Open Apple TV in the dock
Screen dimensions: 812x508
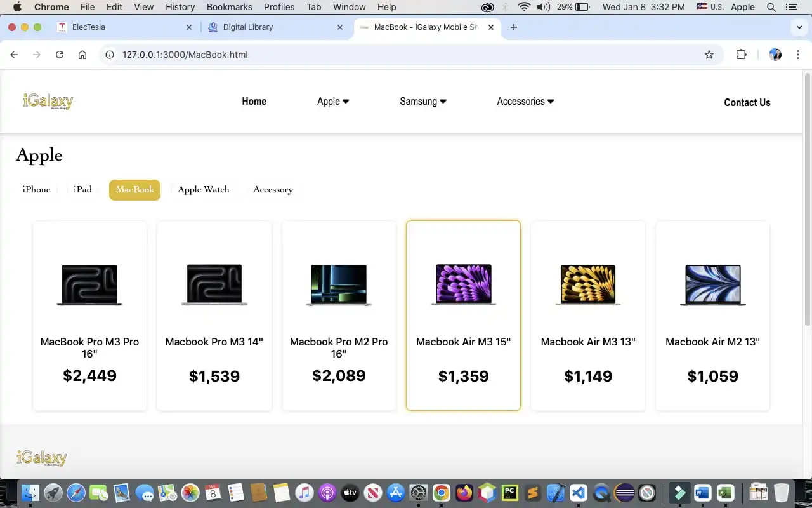(350, 493)
